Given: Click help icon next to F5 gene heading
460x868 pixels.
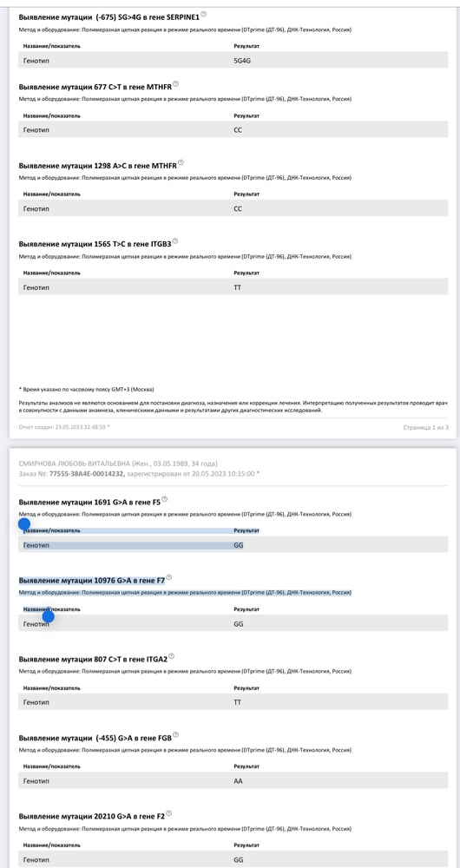Looking at the screenshot, I should click(x=164, y=499).
